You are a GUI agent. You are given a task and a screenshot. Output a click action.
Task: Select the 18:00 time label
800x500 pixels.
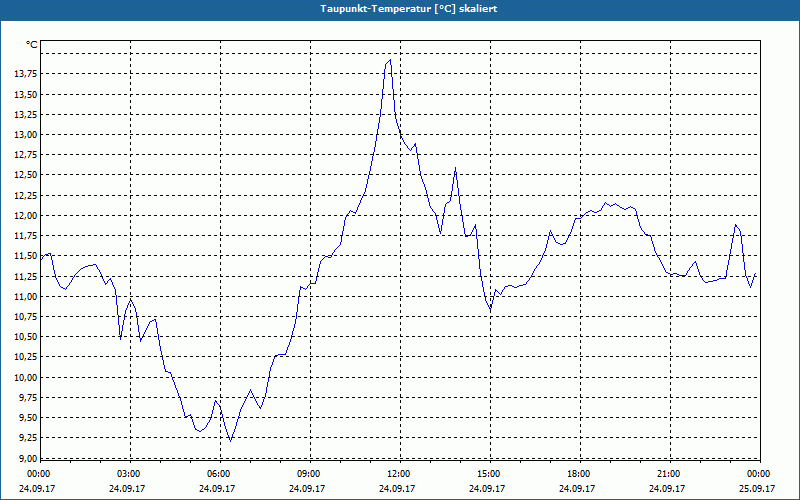click(x=579, y=474)
